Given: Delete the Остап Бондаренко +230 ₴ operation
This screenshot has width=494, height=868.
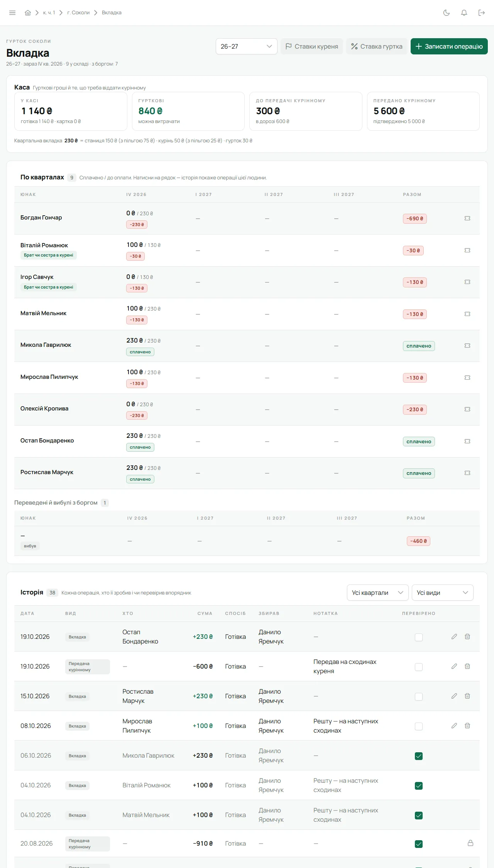Looking at the screenshot, I should 467,637.
